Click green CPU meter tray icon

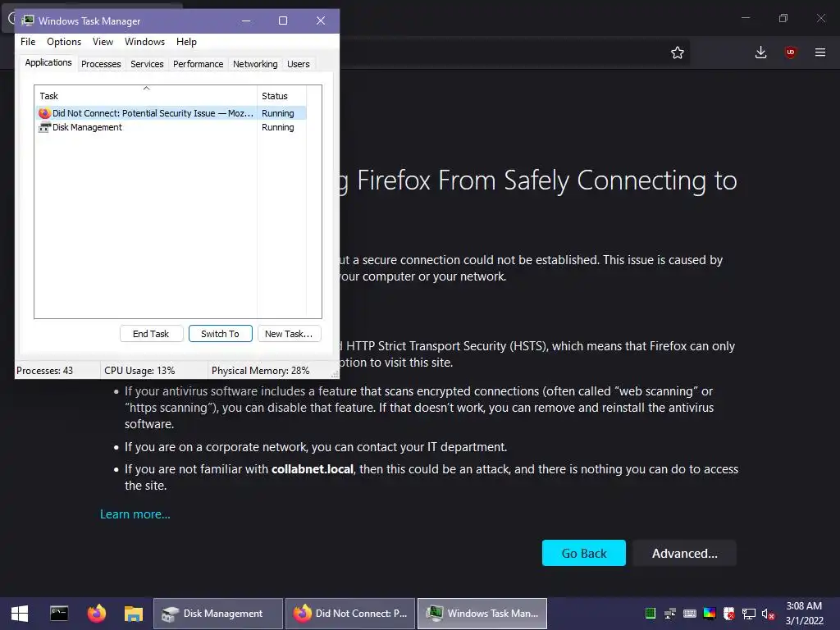tap(651, 614)
